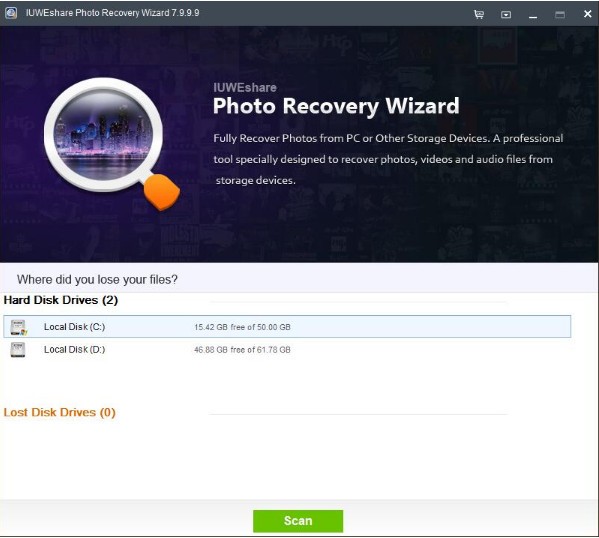Click the IUWEshare app logo icon

[x=11, y=13]
